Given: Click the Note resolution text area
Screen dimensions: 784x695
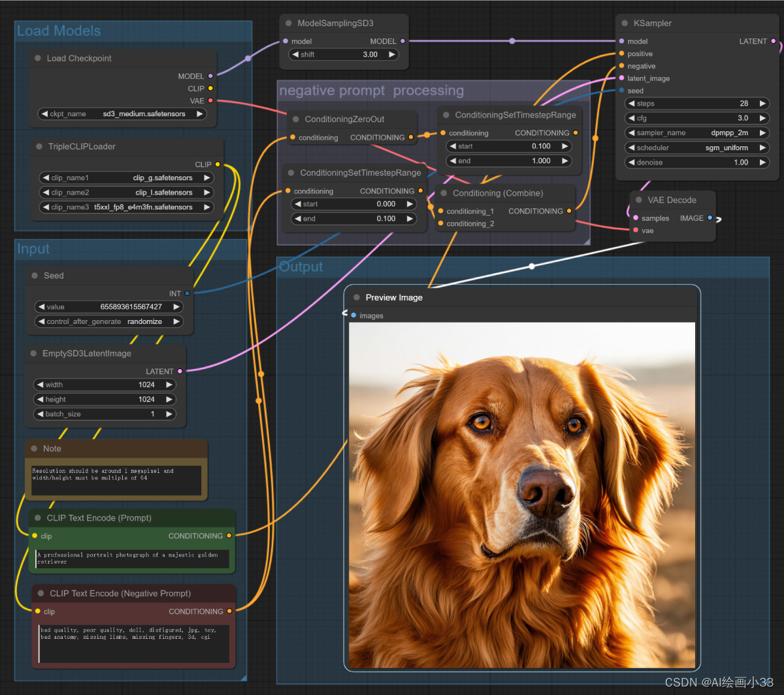Looking at the screenshot, I should point(116,480).
